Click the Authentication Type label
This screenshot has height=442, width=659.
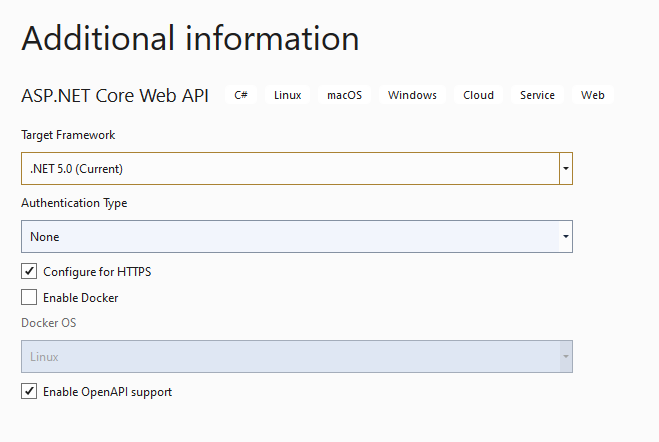tap(74, 203)
